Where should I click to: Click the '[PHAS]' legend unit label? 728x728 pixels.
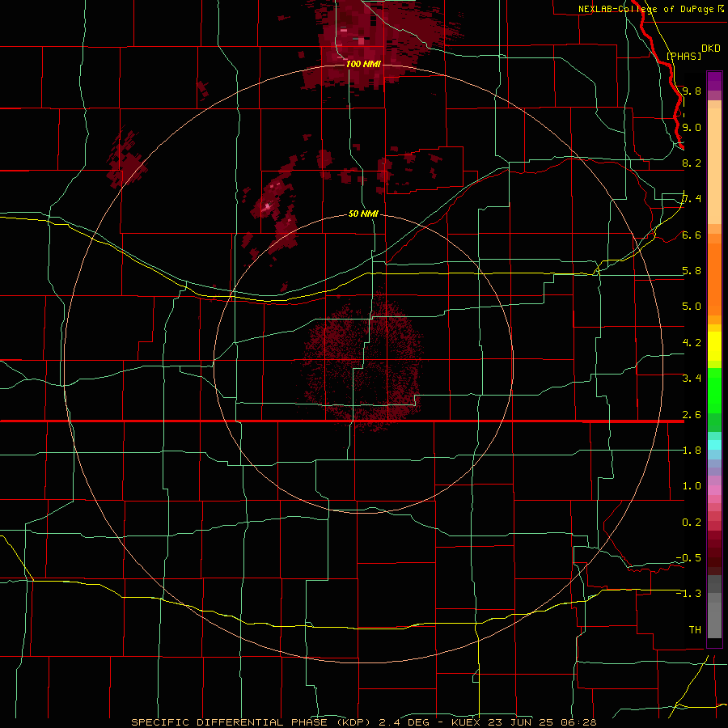[x=684, y=56]
